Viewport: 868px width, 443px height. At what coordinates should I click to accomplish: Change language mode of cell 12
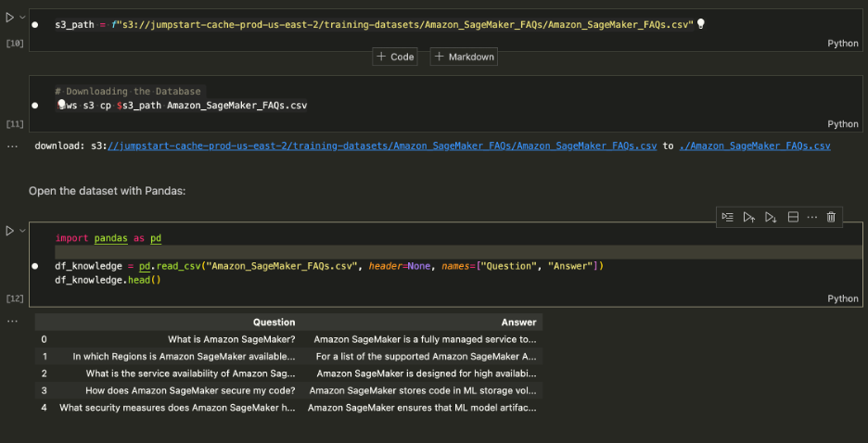843,298
